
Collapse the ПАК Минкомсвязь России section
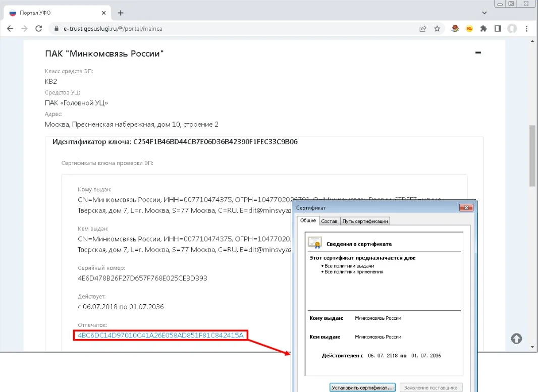(478, 52)
